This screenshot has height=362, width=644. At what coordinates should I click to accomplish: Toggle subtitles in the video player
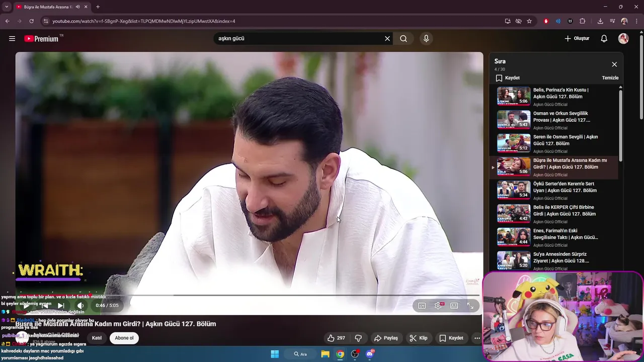point(422,306)
